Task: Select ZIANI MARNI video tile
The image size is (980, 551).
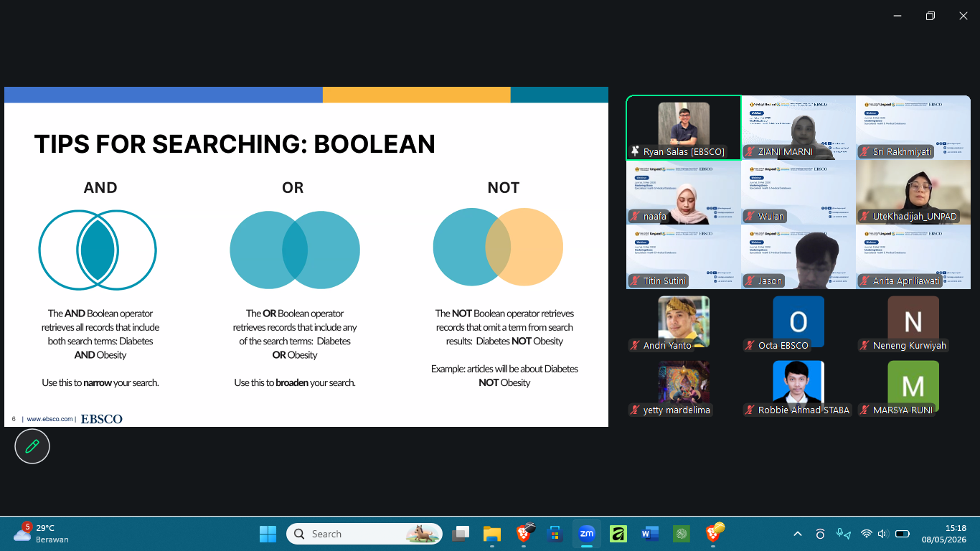Action: click(798, 128)
